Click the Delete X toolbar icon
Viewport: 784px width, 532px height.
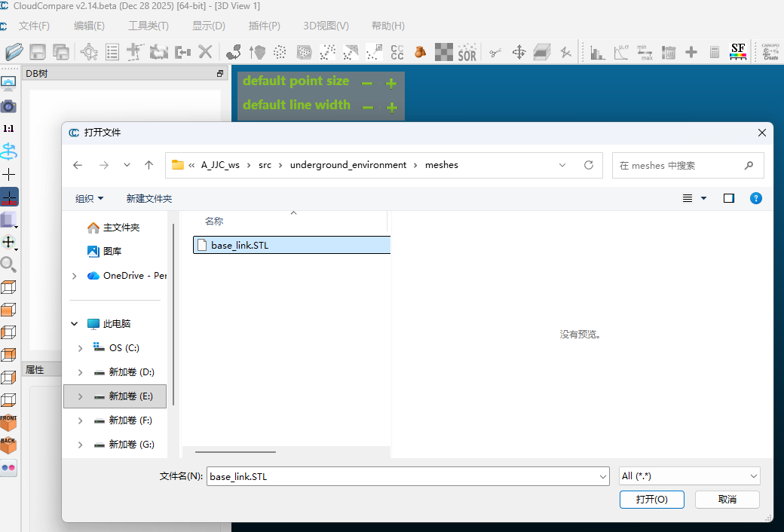(x=206, y=52)
